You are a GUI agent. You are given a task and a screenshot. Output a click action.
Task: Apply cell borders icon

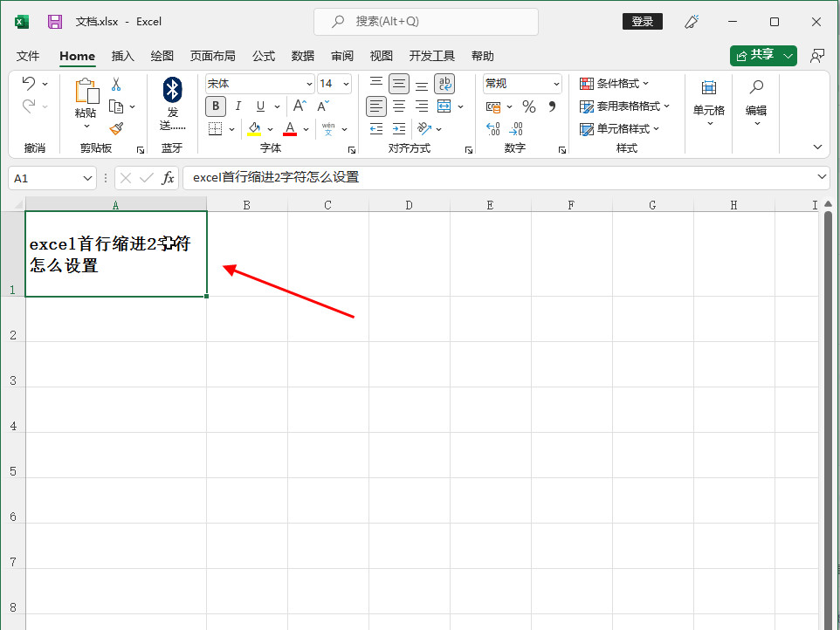coord(216,129)
